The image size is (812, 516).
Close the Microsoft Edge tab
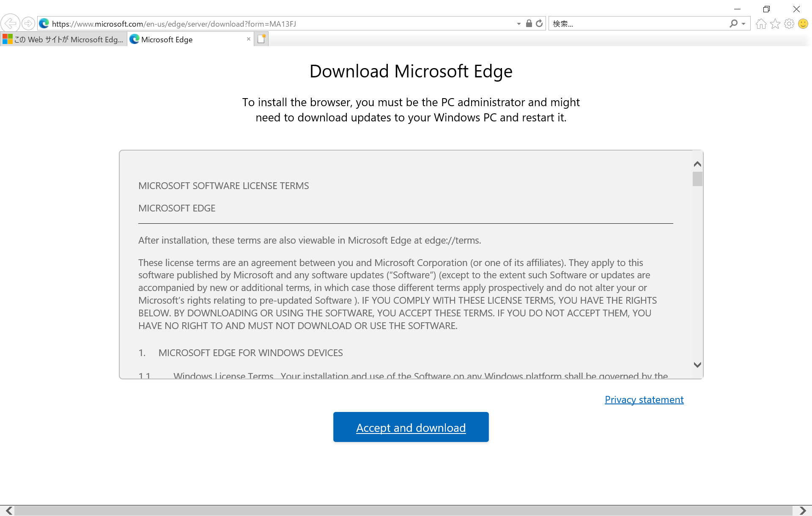tap(248, 39)
